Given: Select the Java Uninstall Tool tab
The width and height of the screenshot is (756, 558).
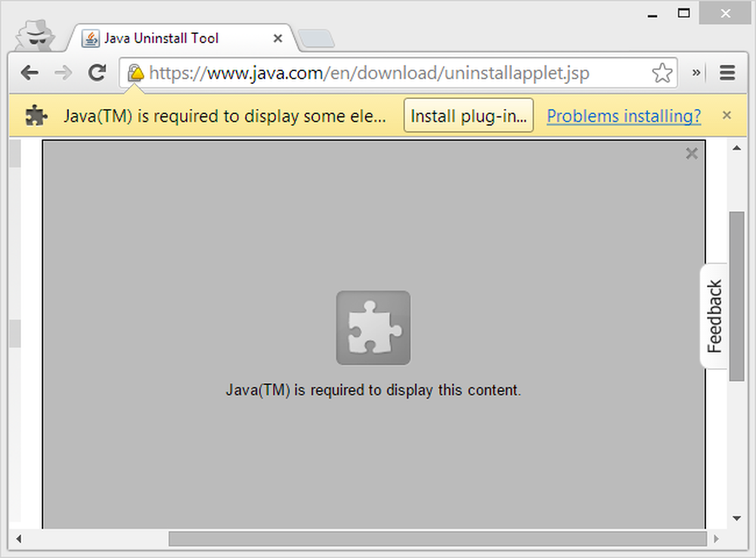Looking at the screenshot, I should pyautogui.click(x=183, y=38).
